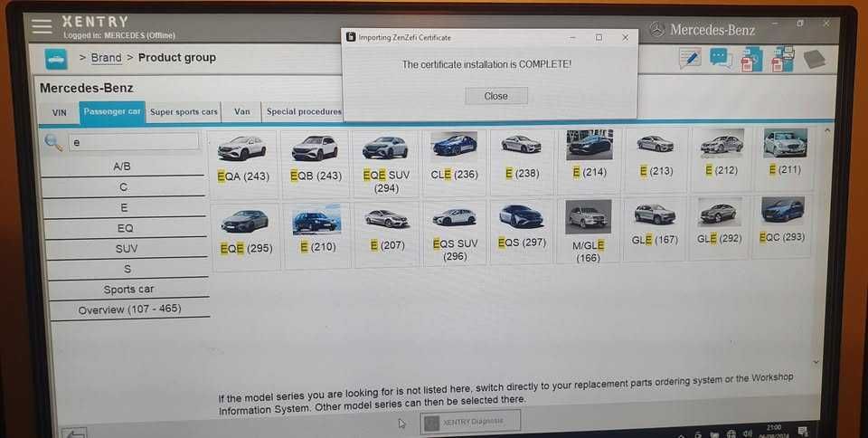Viewport: 868px width, 438px height.
Task: Open the Windows notification center icon
Action: pos(803,432)
